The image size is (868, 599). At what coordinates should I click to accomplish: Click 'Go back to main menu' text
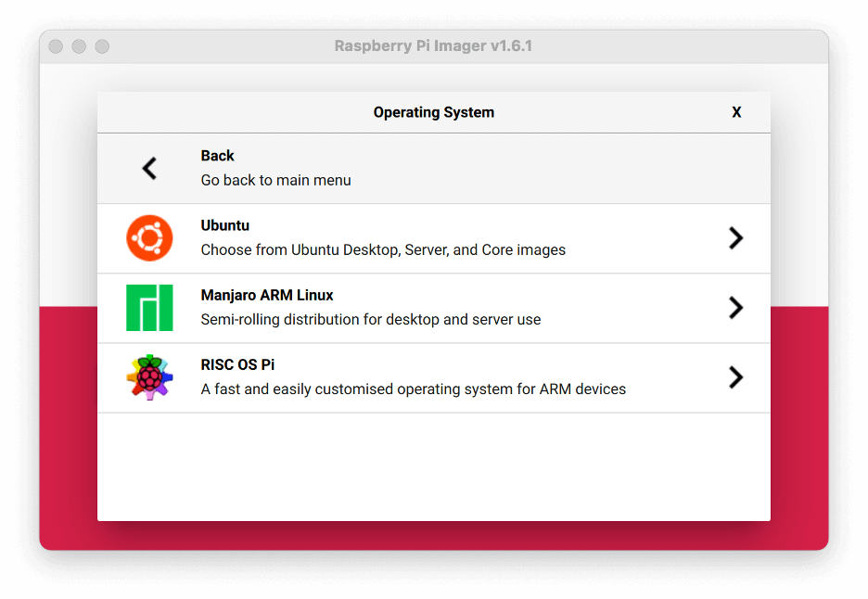point(275,181)
